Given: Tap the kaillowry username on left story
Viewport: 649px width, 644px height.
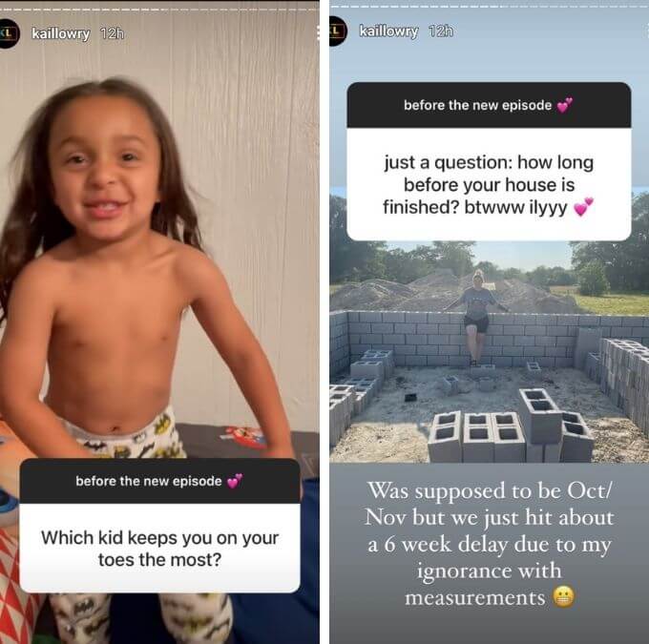Looking at the screenshot, I should [x=61, y=33].
